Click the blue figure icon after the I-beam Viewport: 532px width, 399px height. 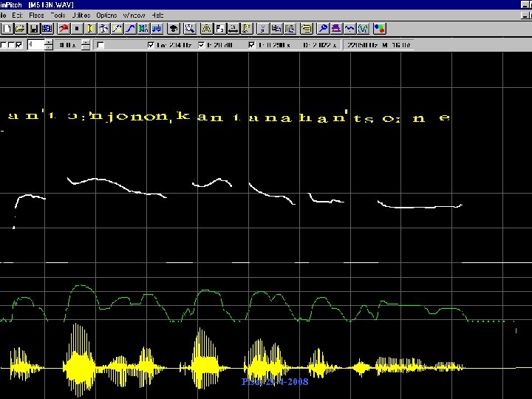pos(103,29)
